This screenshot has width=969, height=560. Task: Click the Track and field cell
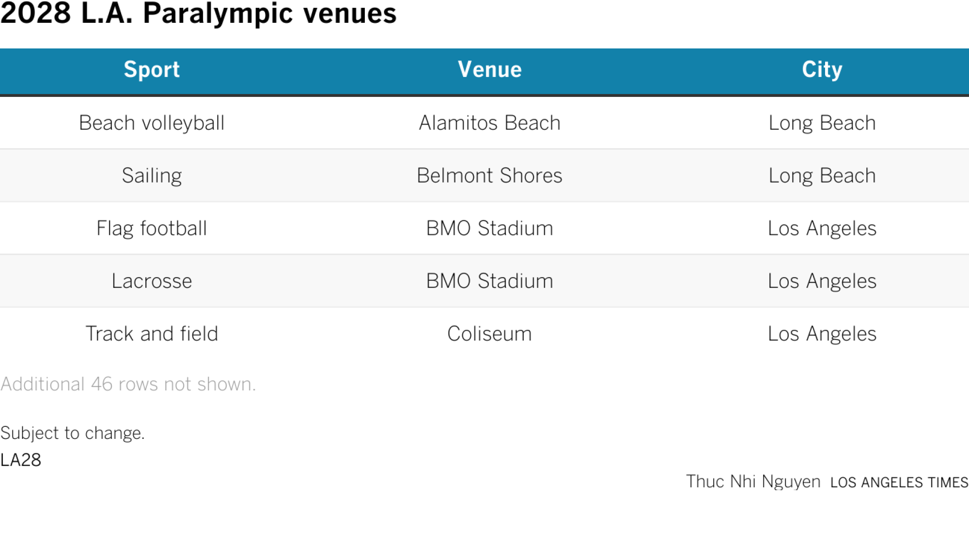click(x=152, y=334)
